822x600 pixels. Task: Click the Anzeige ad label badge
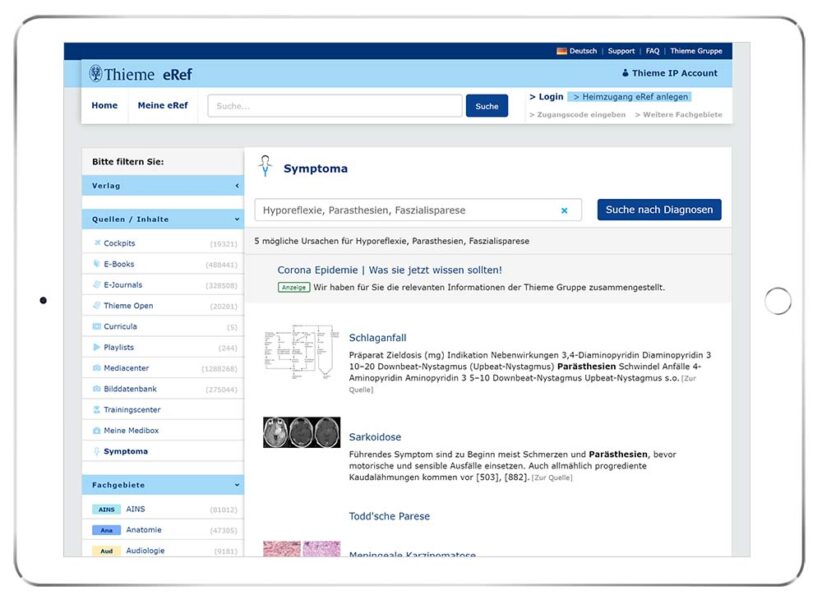click(294, 287)
